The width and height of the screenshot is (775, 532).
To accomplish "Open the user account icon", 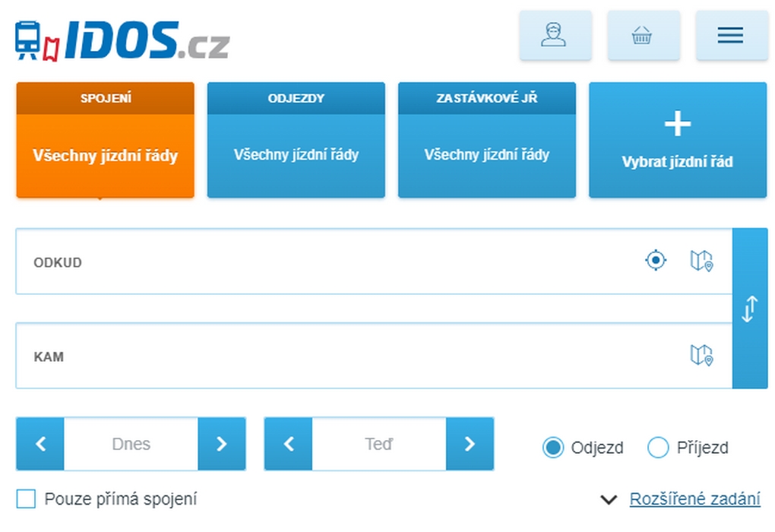I will click(555, 35).
